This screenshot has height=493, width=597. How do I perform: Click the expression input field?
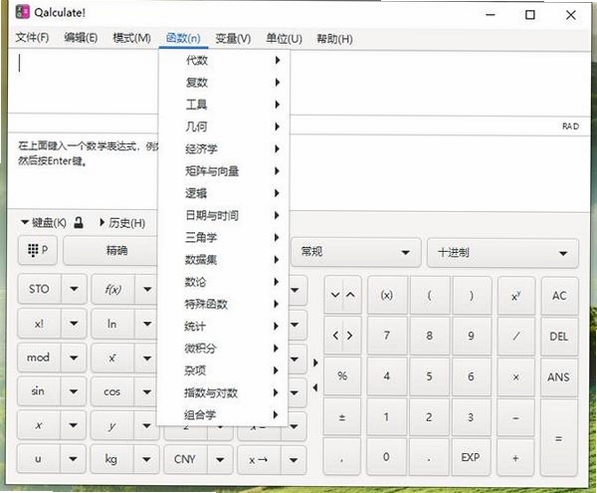[299, 82]
